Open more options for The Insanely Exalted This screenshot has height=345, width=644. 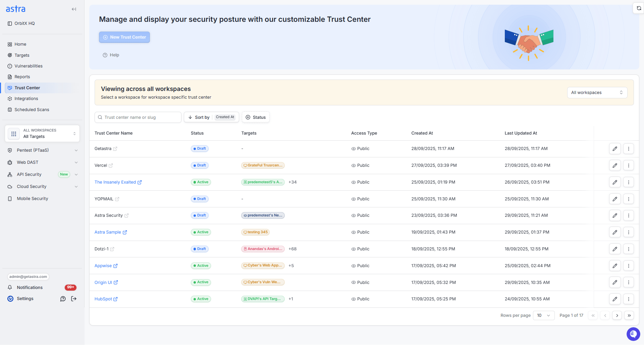629,182
